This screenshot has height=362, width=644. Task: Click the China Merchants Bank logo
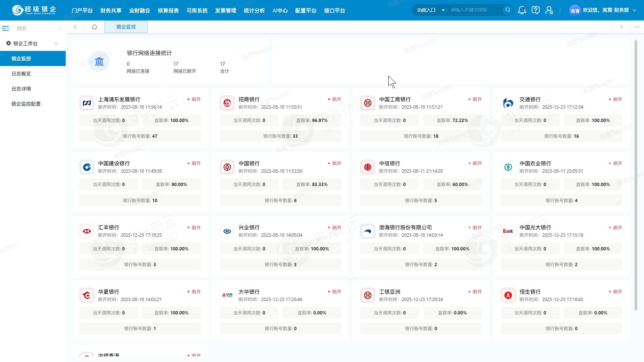(x=227, y=103)
